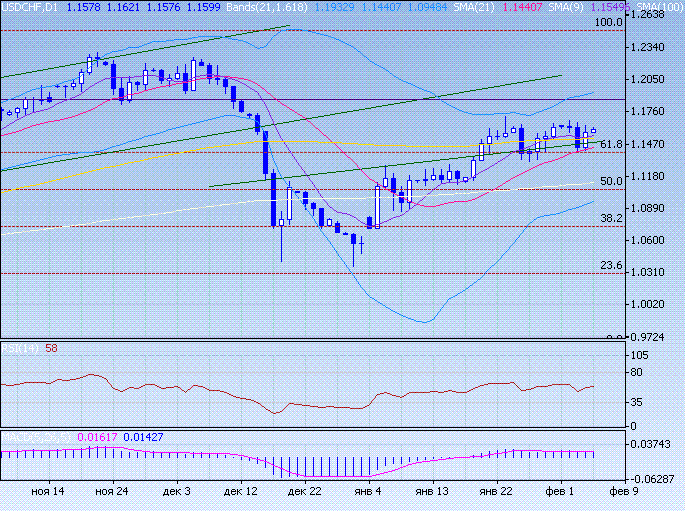685x511 pixels.
Task: Click the RSI(14) panel label
Action: [x=20, y=348]
